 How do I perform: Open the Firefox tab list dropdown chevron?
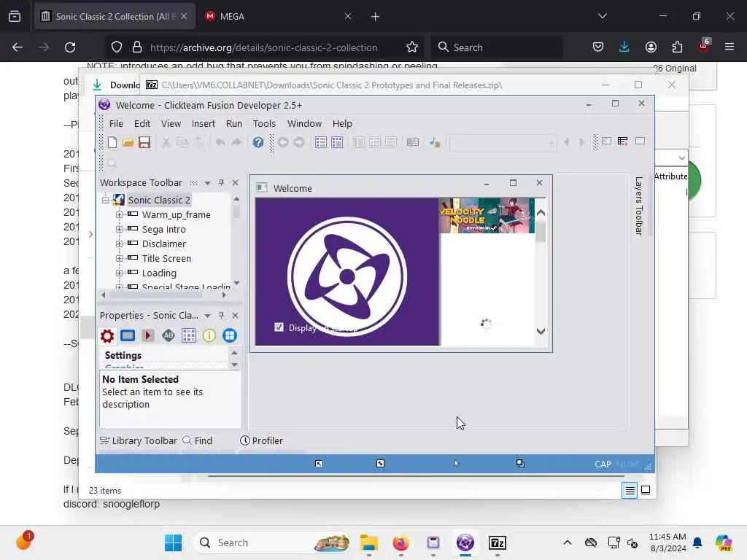point(602,16)
